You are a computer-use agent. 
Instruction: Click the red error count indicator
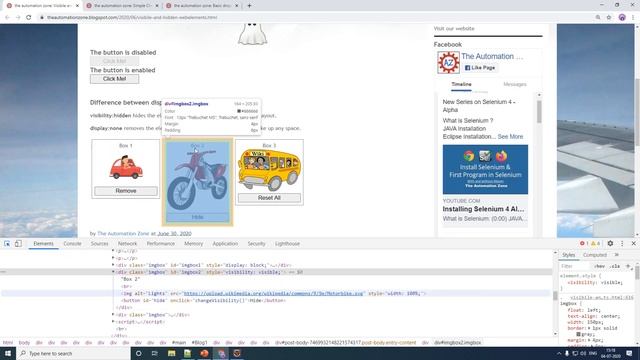coord(584,243)
